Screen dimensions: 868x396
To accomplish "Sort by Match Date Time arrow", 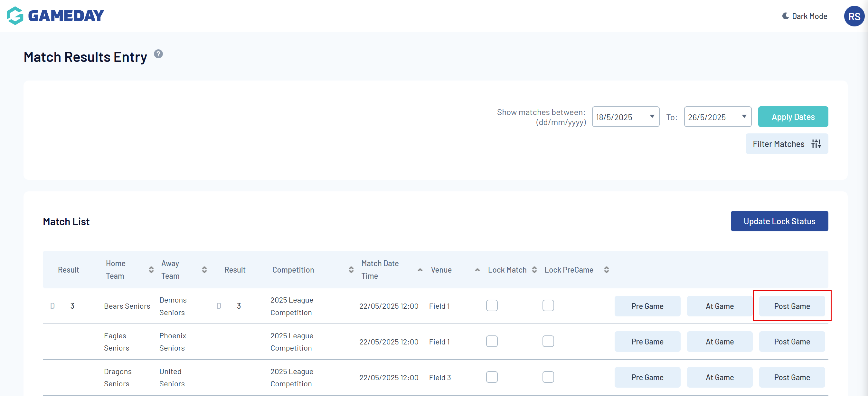I will 420,269.
